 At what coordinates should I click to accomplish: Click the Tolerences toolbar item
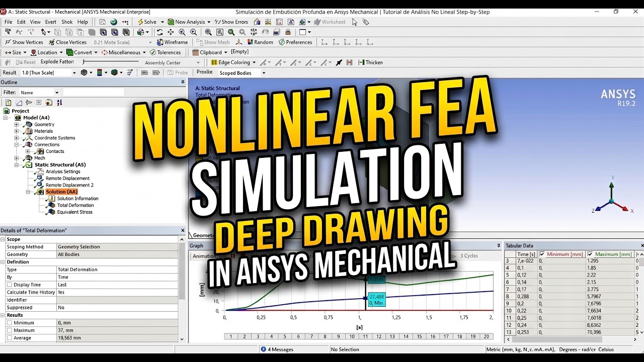click(165, 52)
